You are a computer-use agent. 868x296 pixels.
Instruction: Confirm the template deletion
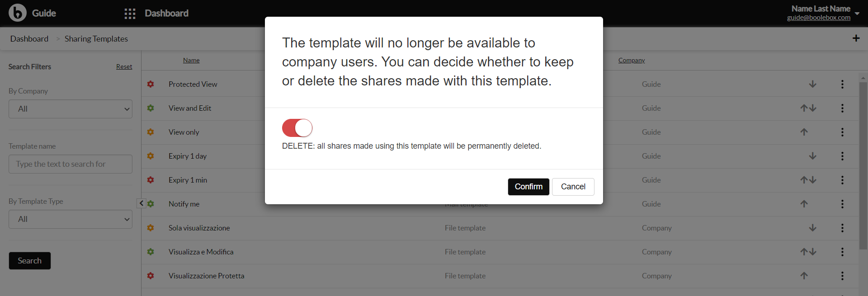tap(528, 187)
